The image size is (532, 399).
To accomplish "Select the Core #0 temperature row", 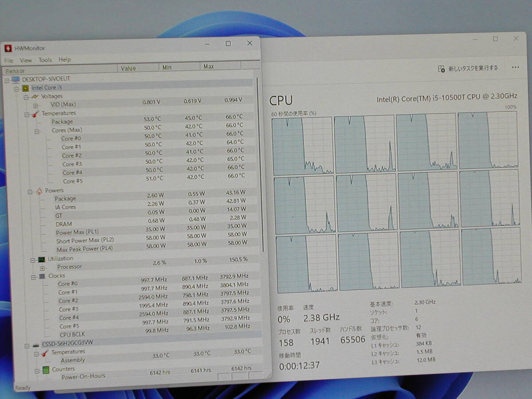I will pos(153,136).
